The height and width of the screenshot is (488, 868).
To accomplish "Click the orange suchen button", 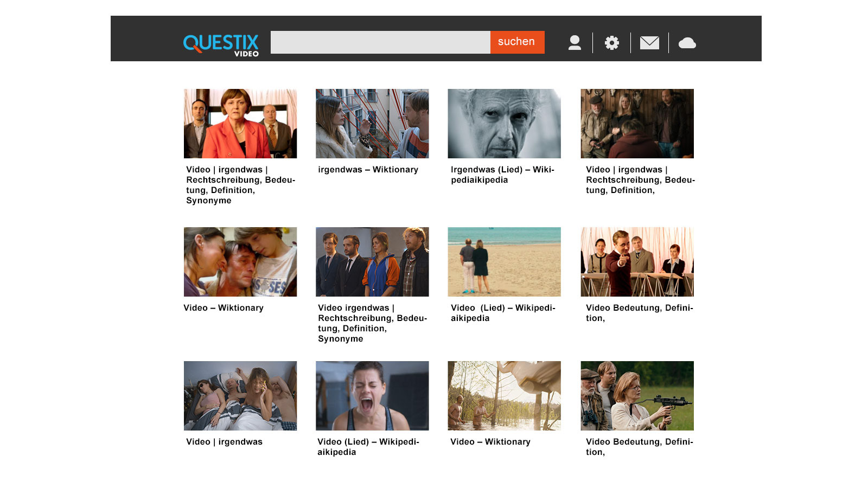I will coord(517,42).
